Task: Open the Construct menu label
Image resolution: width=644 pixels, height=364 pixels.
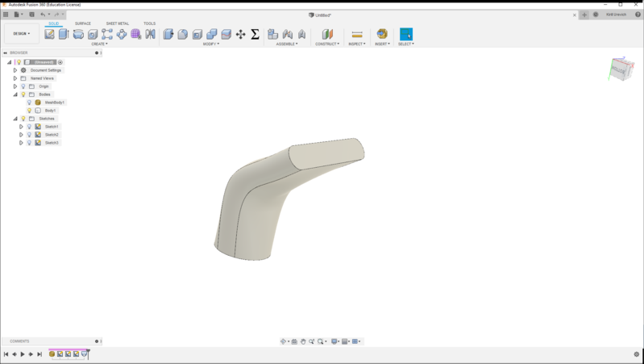Action: 327,44
